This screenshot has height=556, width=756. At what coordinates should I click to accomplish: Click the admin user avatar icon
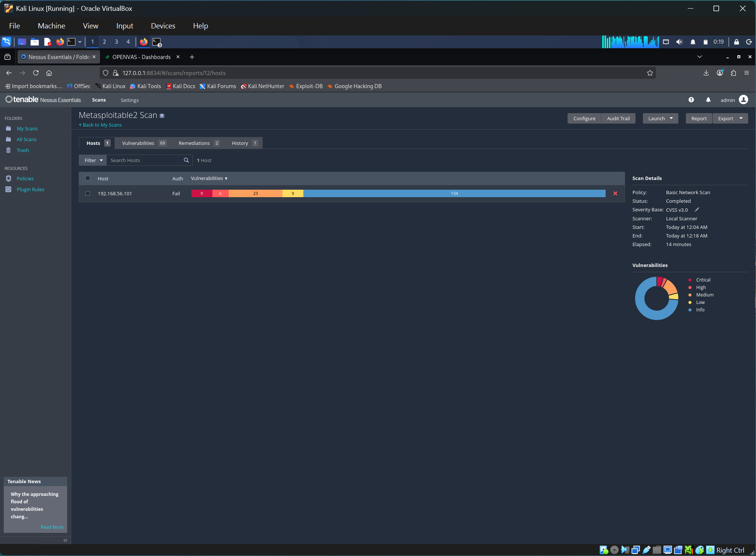[743, 99]
